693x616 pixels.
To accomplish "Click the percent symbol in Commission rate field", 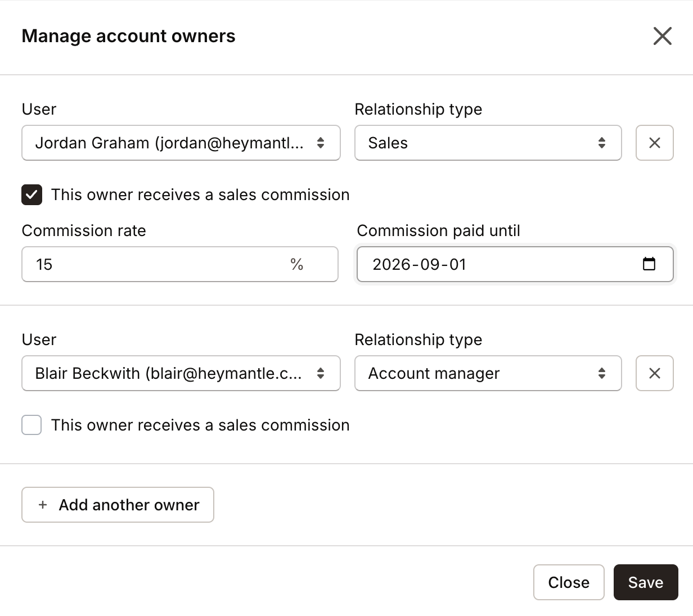I will (x=298, y=264).
